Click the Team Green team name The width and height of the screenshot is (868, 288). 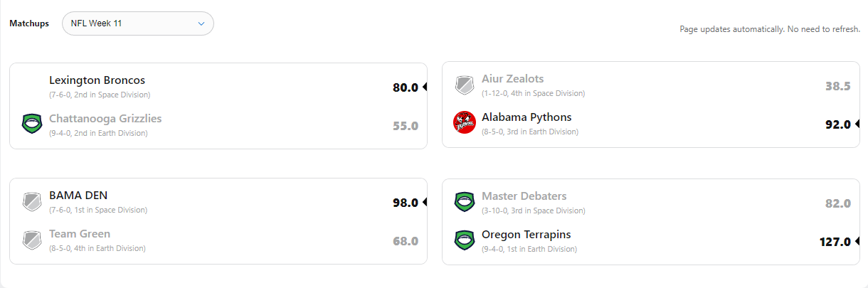click(80, 234)
